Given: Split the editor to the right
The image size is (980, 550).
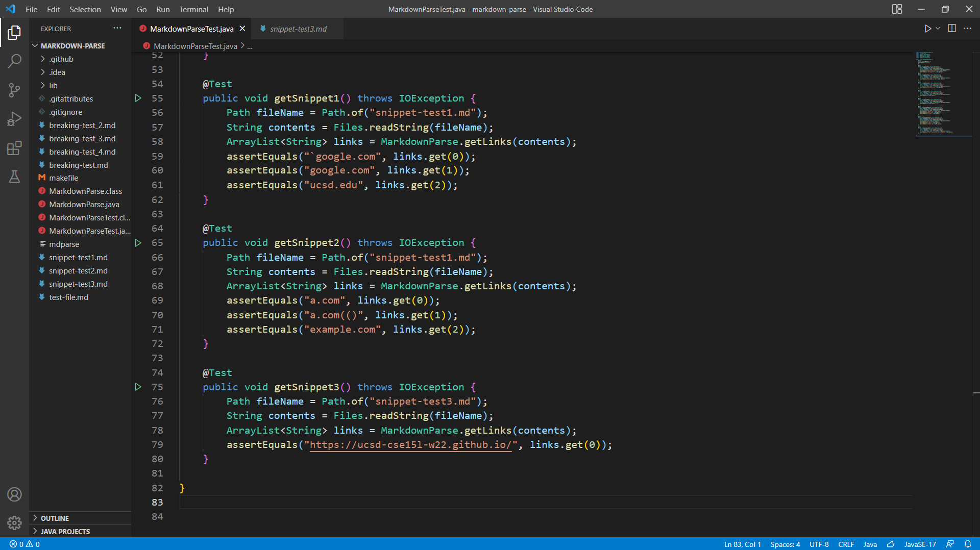Looking at the screenshot, I should pyautogui.click(x=952, y=29).
